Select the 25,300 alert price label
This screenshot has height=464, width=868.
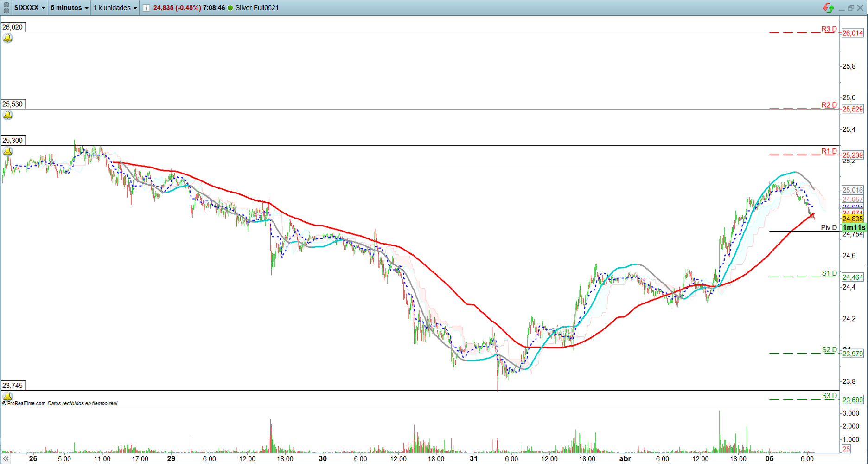tap(13, 141)
